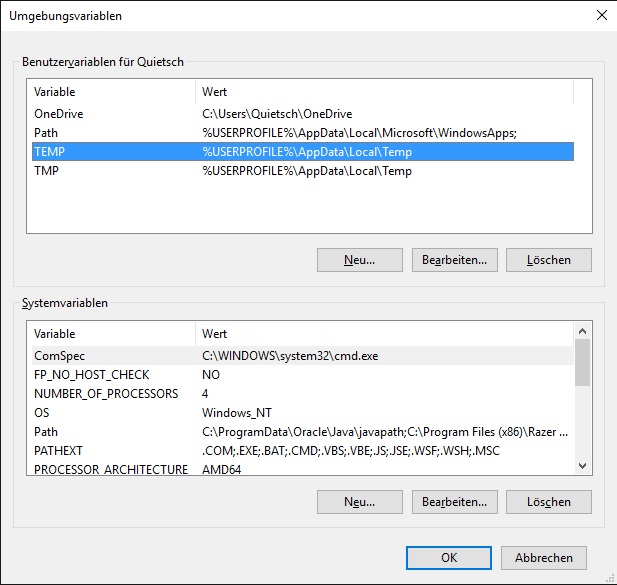Select the TMP user variable row
Screen dimensions: 617x585
point(303,171)
